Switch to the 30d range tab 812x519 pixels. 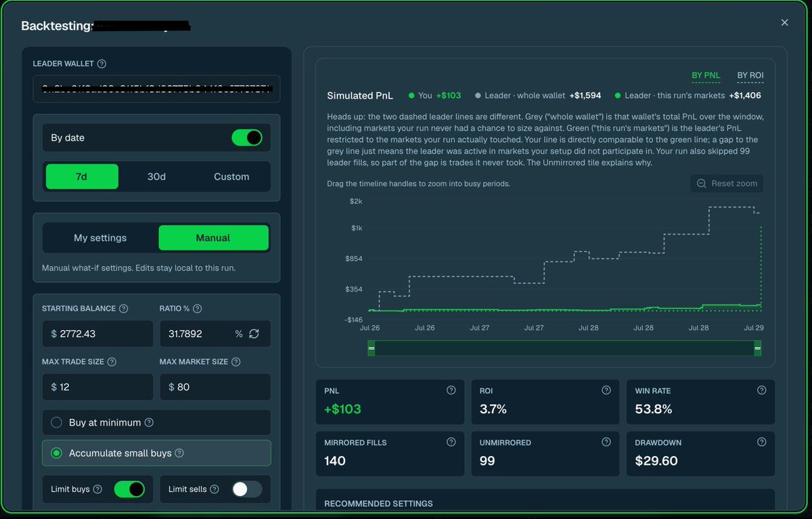(156, 177)
